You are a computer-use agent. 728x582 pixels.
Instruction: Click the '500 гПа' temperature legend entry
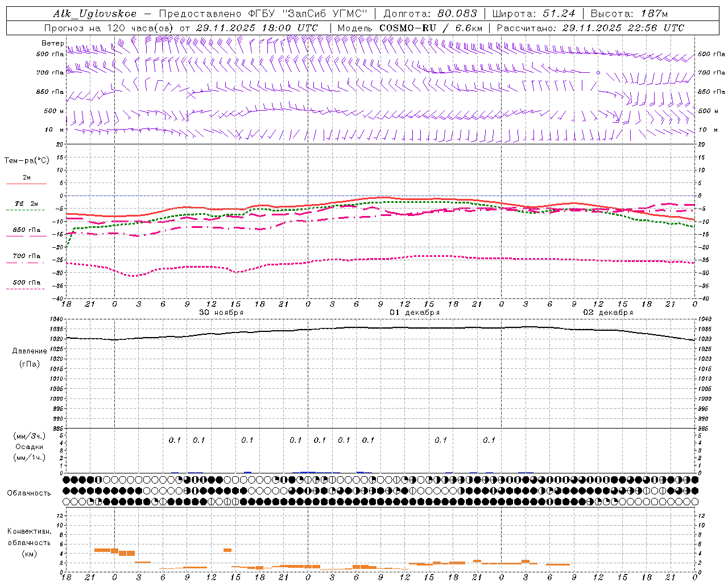[27, 282]
